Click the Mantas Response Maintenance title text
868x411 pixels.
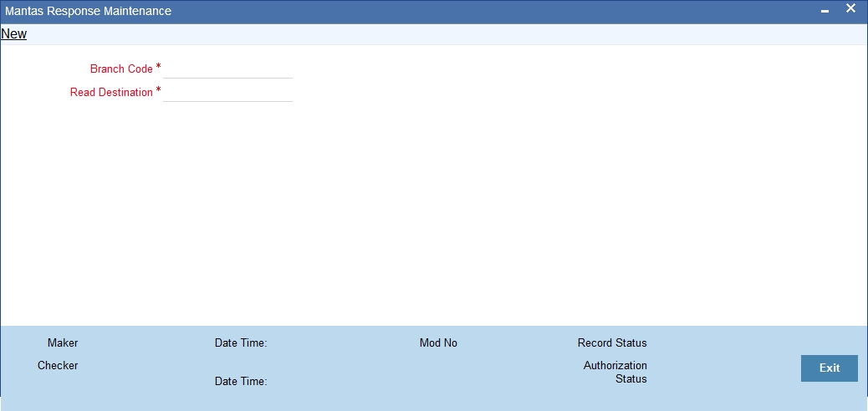(88, 11)
